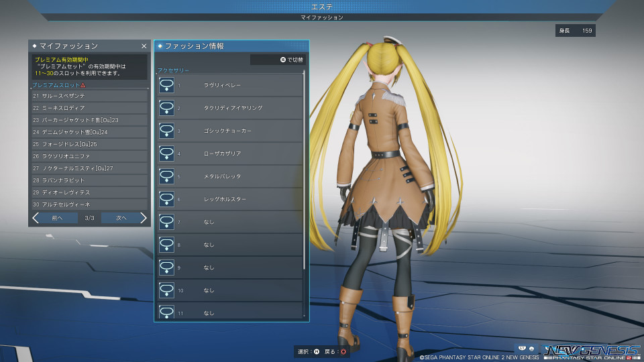Click the diamond icon in ファッション情報 header

coord(160,46)
